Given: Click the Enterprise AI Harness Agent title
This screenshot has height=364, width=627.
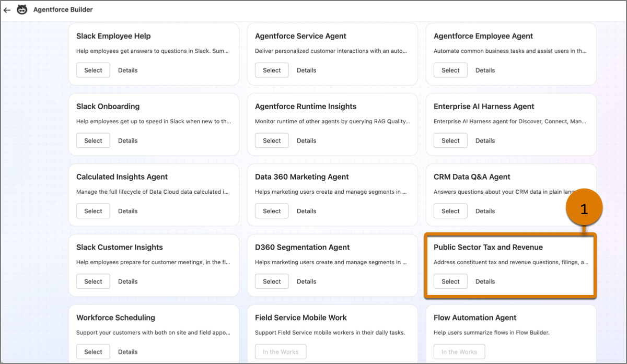Looking at the screenshot, I should coord(484,107).
